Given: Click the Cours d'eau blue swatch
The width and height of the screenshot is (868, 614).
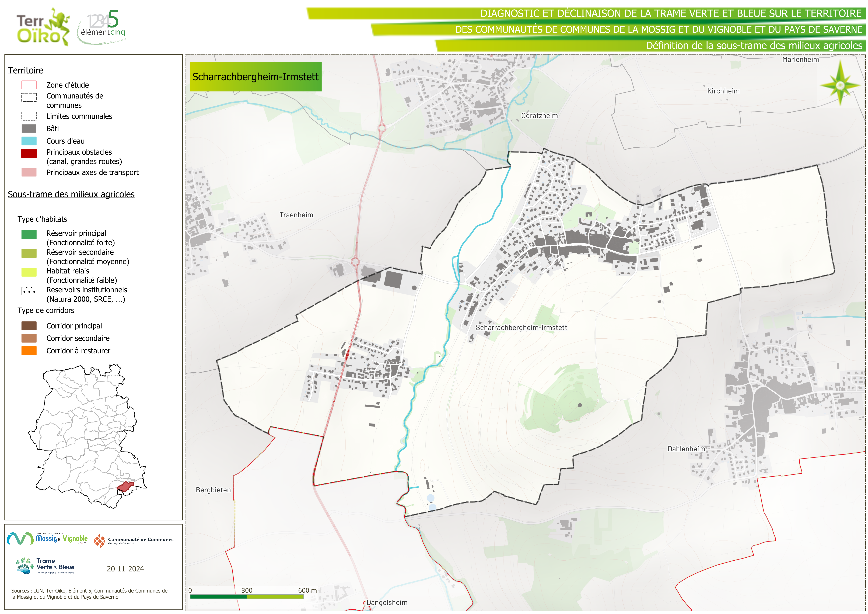Looking at the screenshot, I should (x=29, y=141).
